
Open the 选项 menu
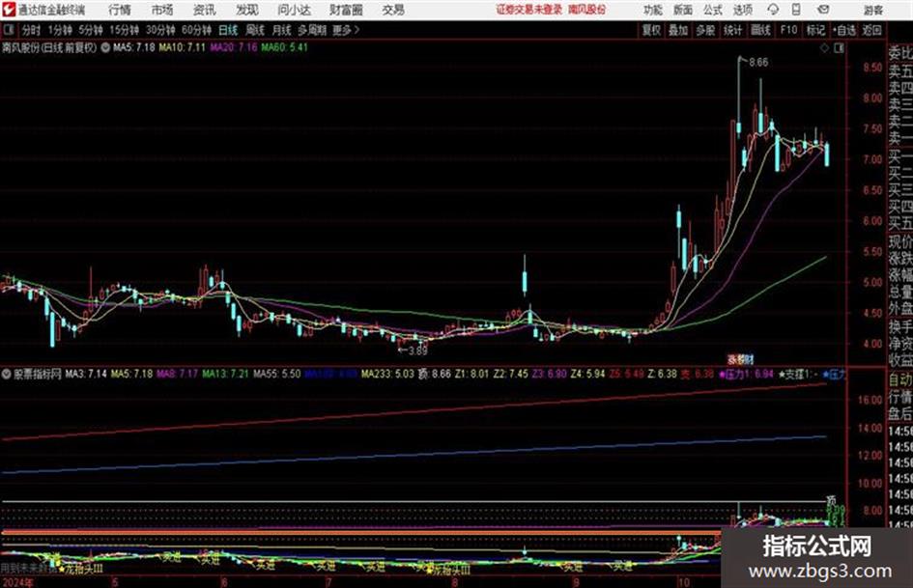[743, 10]
